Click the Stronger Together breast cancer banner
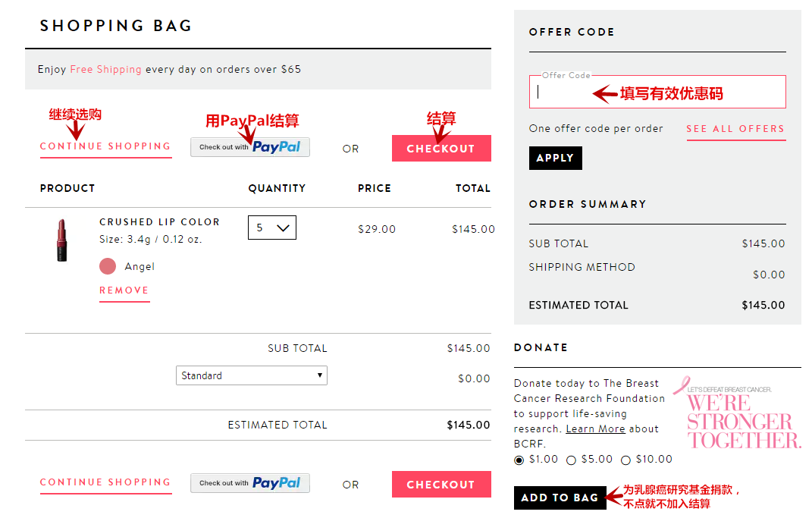Viewport: 812px width, 518px height. pyautogui.click(x=738, y=413)
